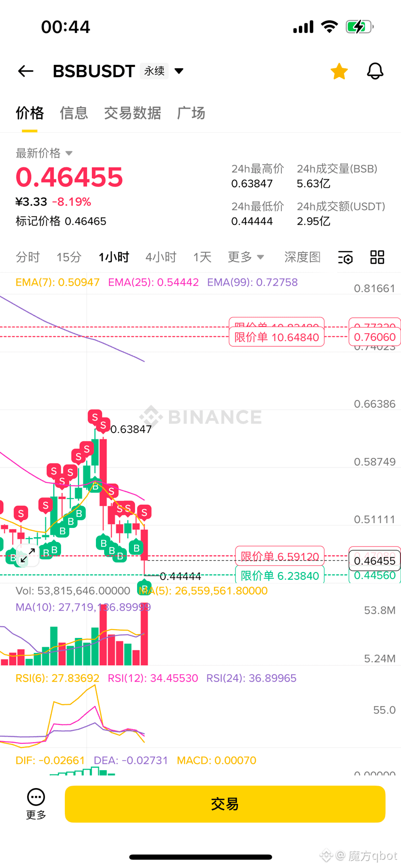Image resolution: width=401 pixels, height=868 pixels.
Task: Select limit order 限价单 6.23840 label
Action: [x=280, y=575]
